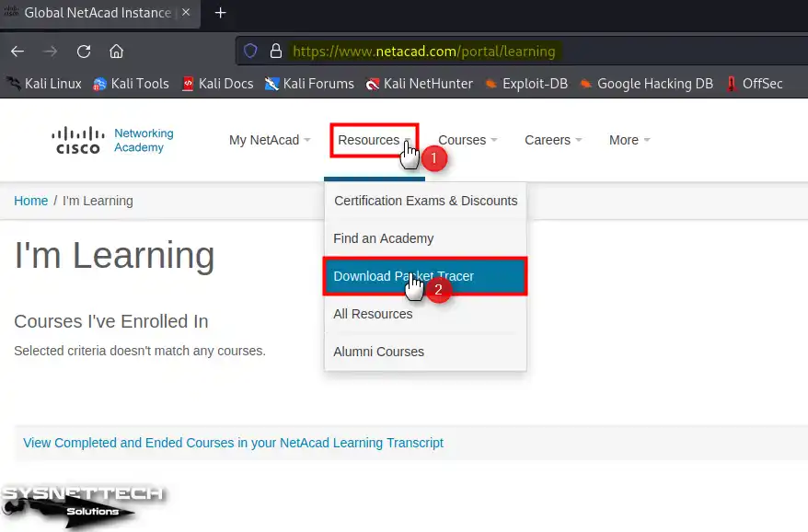Open the browser home page icon
This screenshot has height=532, width=808.
click(x=117, y=52)
